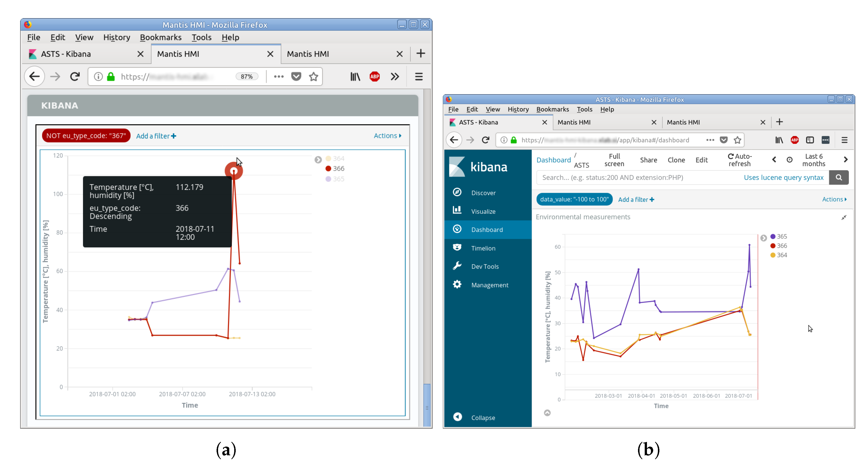
Task: Expand Actions menu in left Kibana panel
Action: pyautogui.click(x=387, y=136)
